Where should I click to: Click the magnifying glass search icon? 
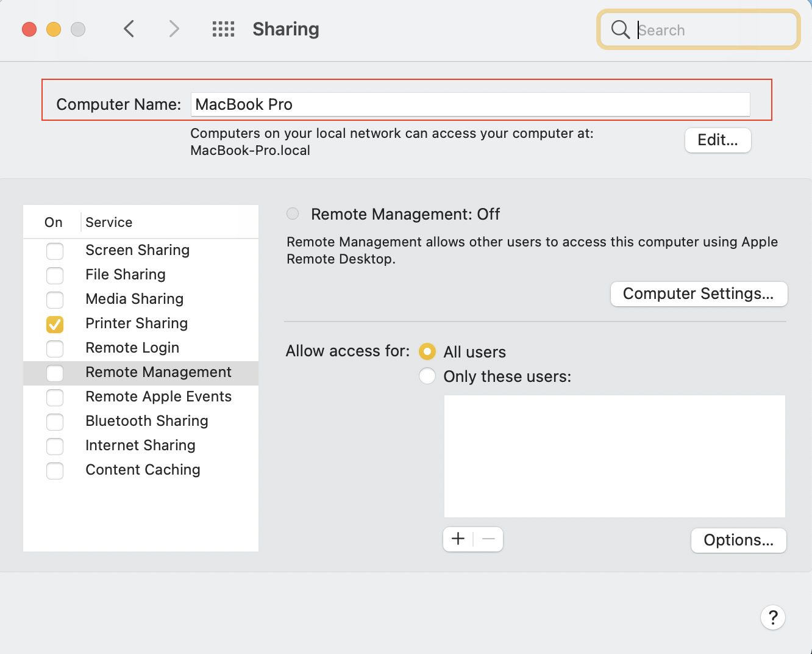point(620,29)
